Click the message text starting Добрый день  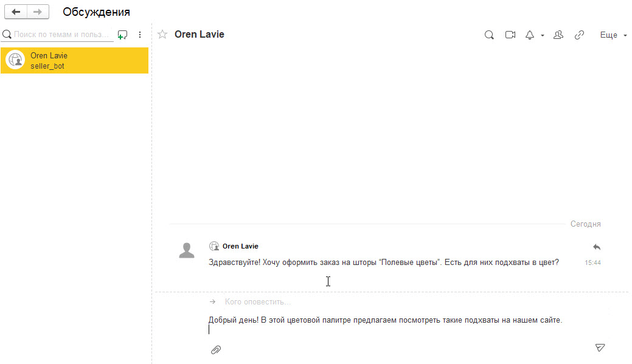coord(385,320)
